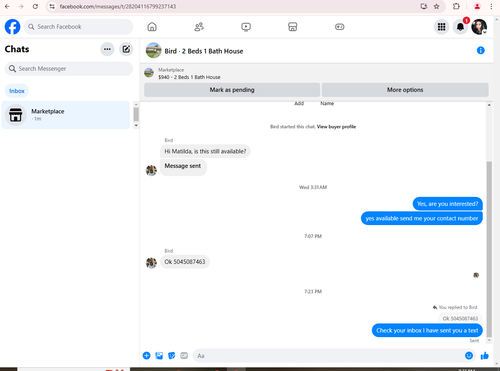Viewport: 500px width, 371px height.
Task: Start a new message with compose icon
Action: point(126,49)
